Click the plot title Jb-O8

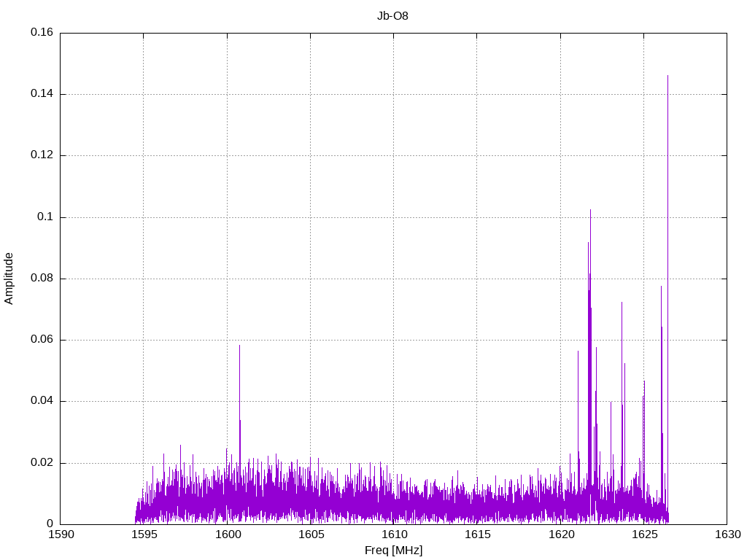tap(392, 15)
